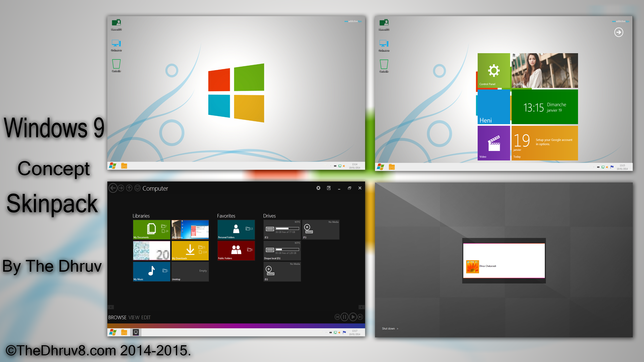Open the empty Desktop tile
644x362 pixels.
(x=190, y=271)
